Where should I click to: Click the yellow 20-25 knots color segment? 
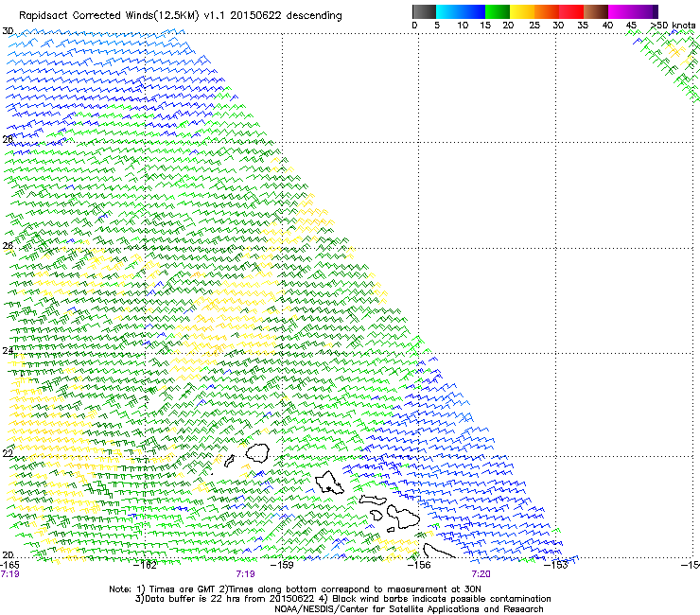pos(522,11)
